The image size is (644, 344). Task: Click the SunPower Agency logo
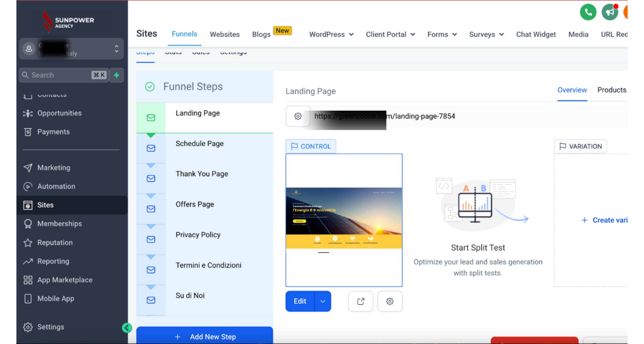tap(68, 22)
